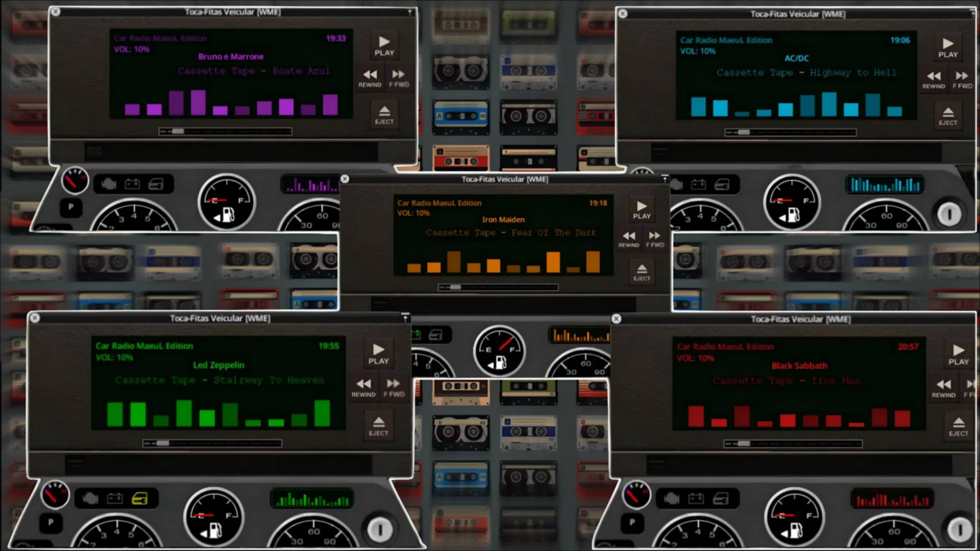Click the yellow car door indicator under the Led Zeppelin radio
The height and width of the screenshot is (551, 980).
140,499
